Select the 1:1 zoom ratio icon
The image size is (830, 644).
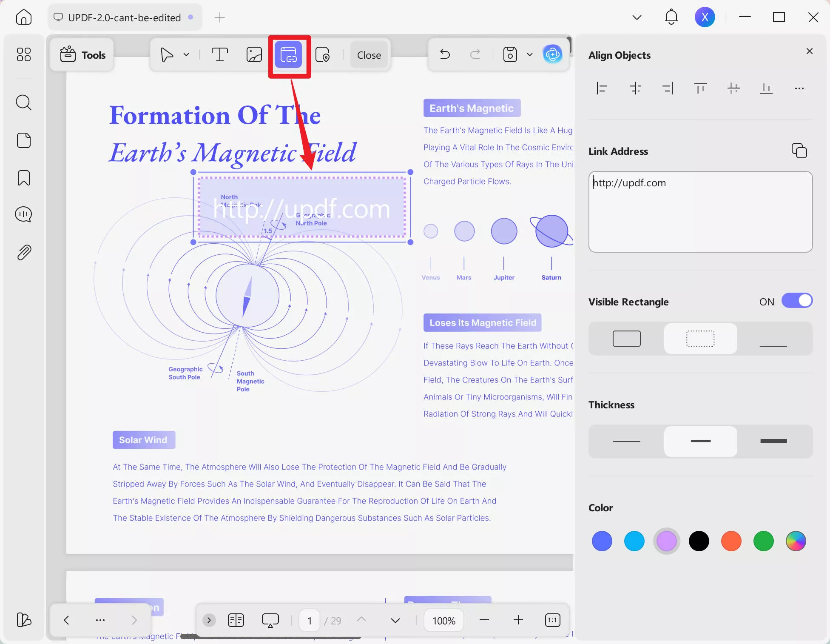[x=552, y=620]
